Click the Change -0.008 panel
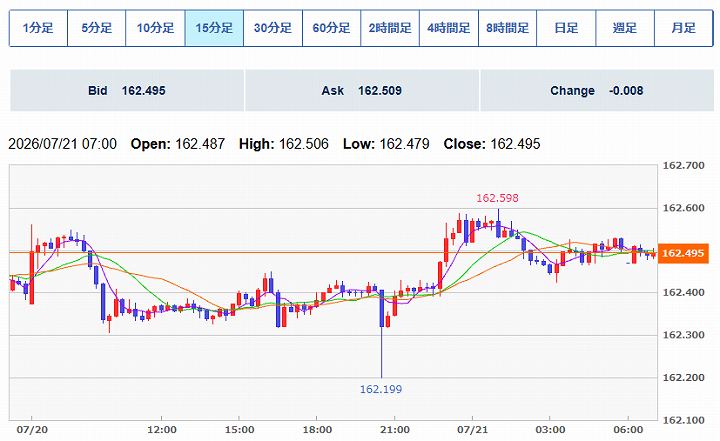Viewport: 720px width, 441px height. [597, 90]
